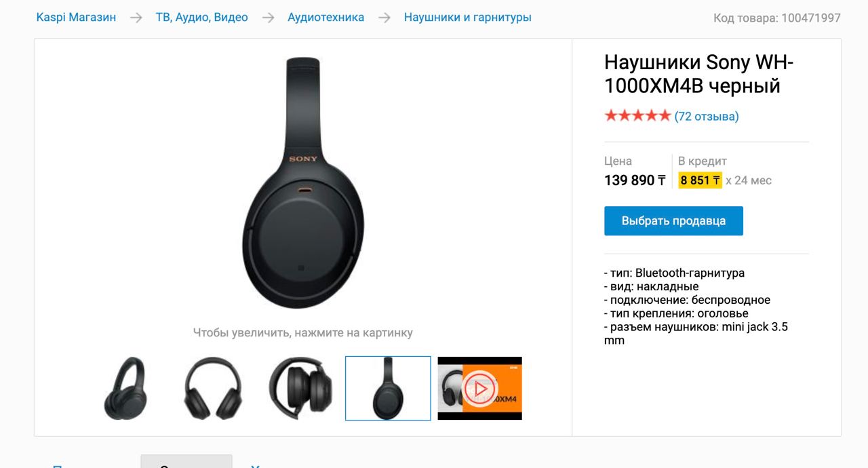Select the front-view headphones thumbnail
Viewport: 868px width, 468px height.
click(x=213, y=389)
